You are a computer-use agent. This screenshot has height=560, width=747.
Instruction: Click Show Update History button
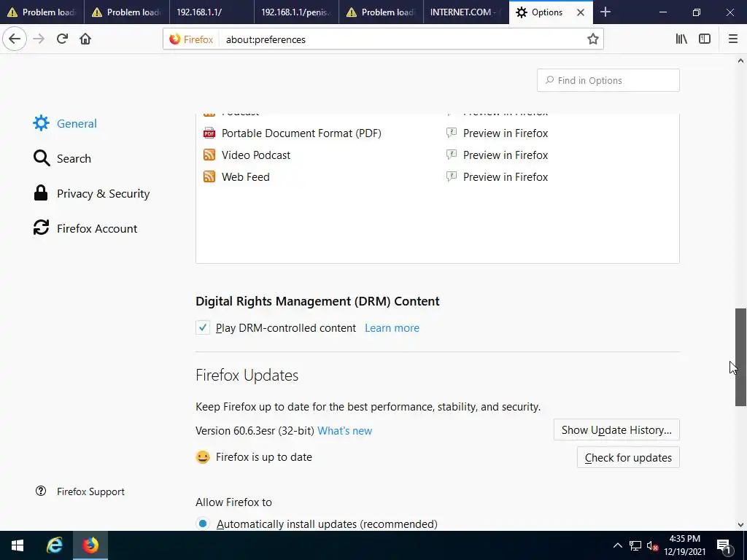point(616,430)
